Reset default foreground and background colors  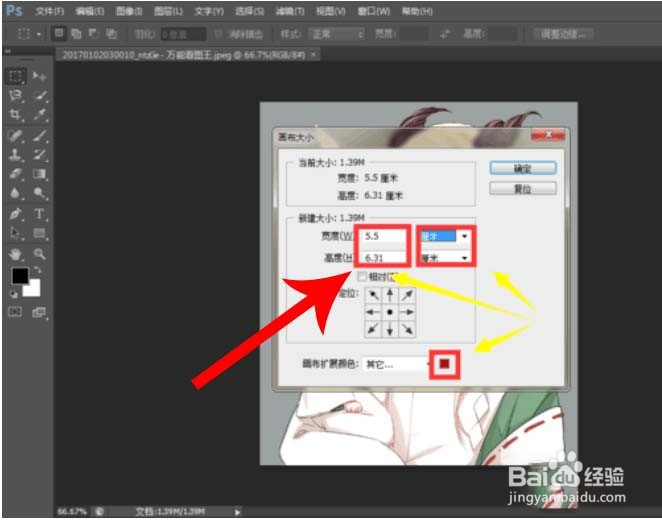pyautogui.click(x=14, y=294)
